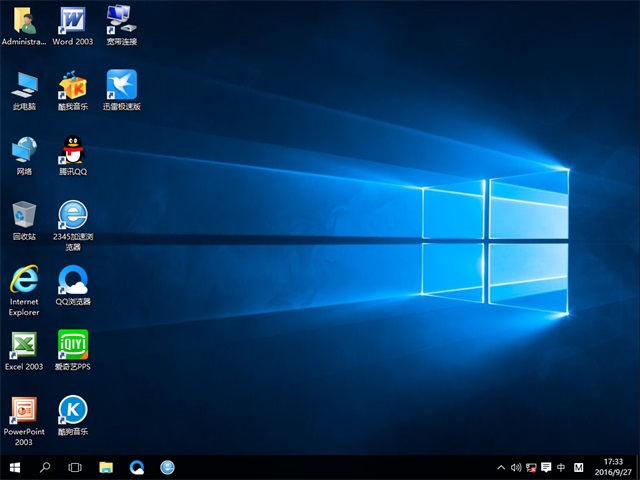Open the Windows Start menu
Screen dimensions: 640x480
coord(15,467)
